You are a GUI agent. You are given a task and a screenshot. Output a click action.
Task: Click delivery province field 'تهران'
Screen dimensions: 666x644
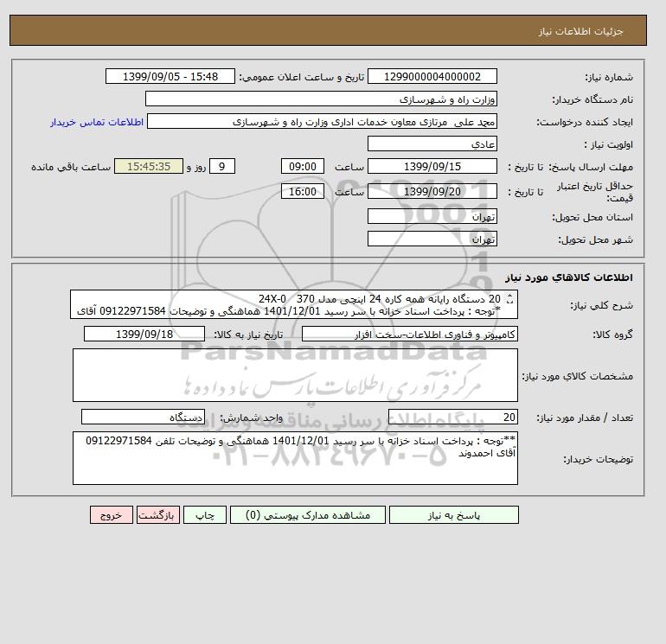432,216
